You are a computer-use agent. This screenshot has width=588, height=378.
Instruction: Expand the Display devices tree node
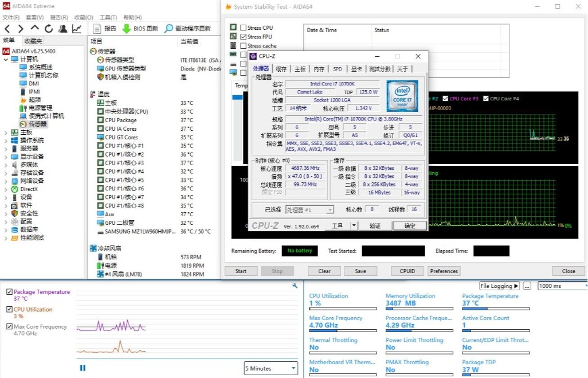click(6, 157)
